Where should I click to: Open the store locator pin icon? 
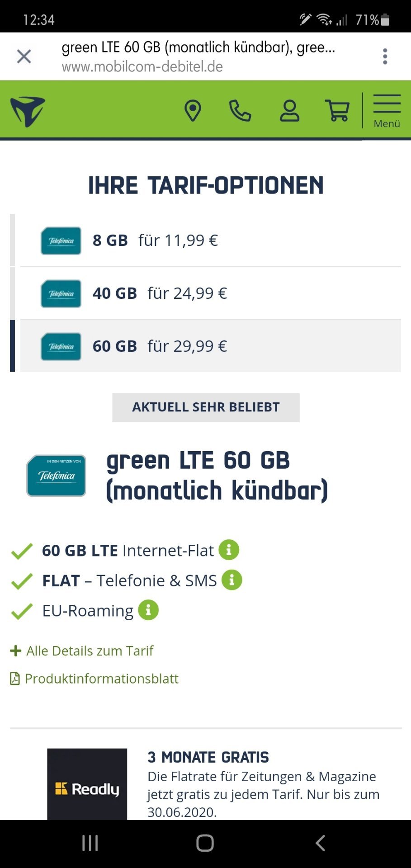tap(193, 111)
